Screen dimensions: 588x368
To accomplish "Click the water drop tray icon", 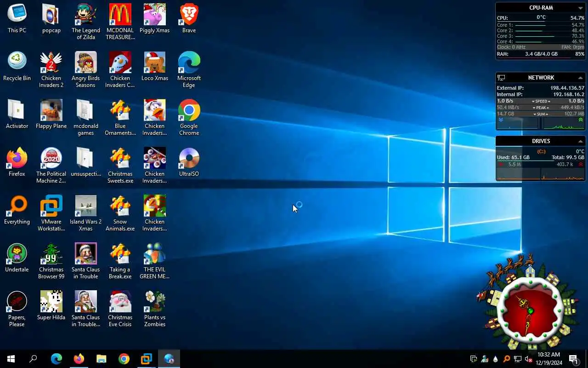I will coord(496,359).
